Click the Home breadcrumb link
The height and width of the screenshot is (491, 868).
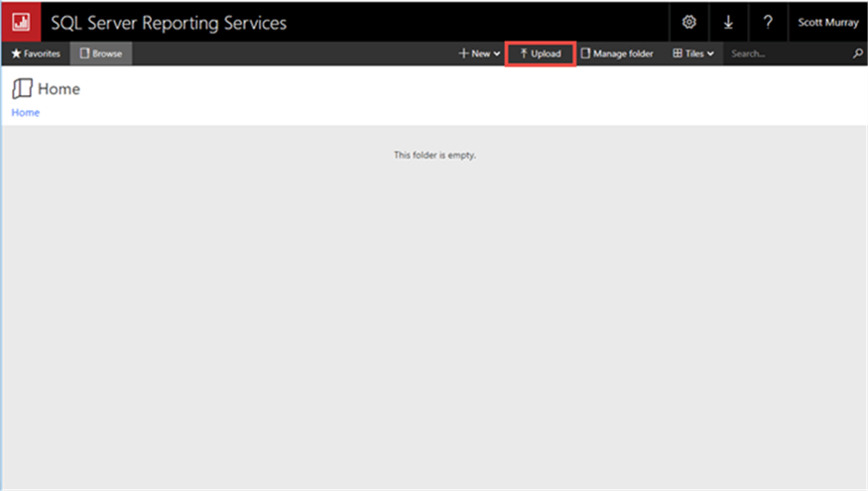26,112
